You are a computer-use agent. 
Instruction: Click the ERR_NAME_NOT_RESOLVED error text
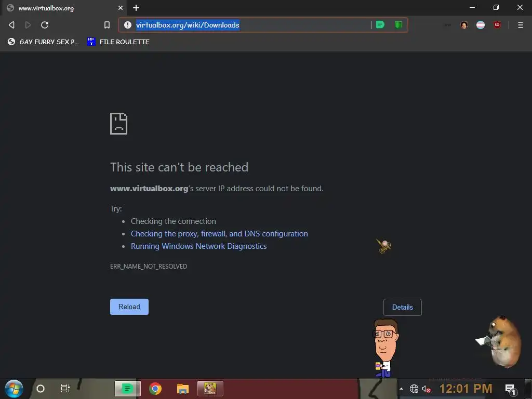[x=149, y=267]
